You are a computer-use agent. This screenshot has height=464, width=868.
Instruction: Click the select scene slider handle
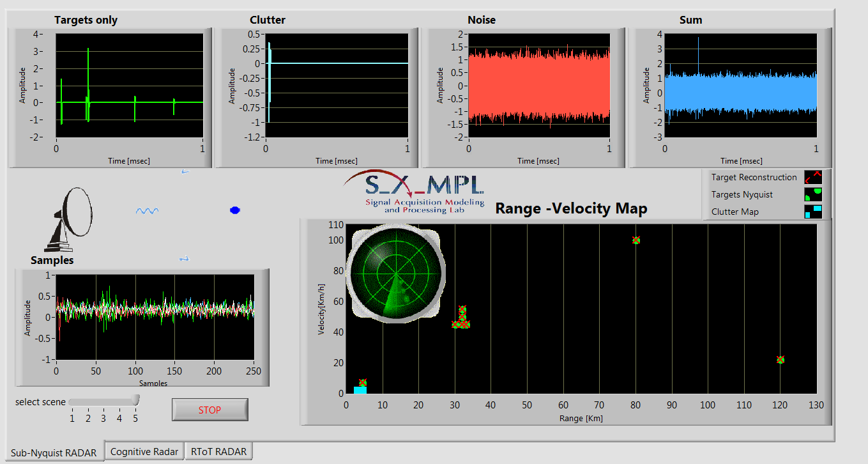click(x=135, y=400)
